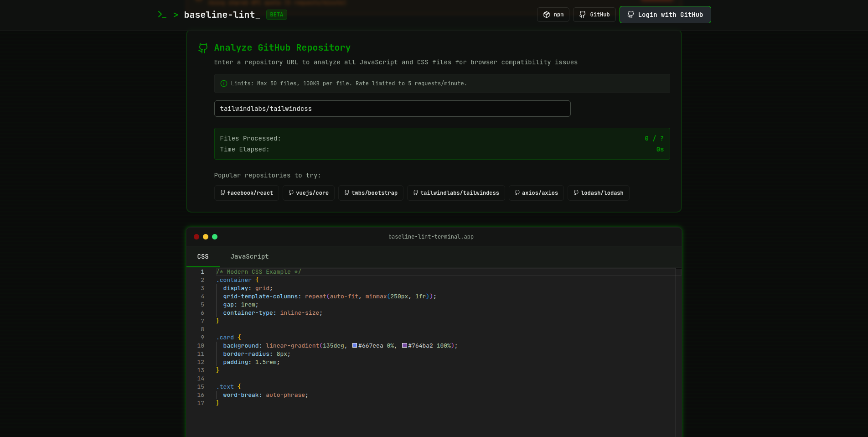Click the 'display: grid;' code line
The width and height of the screenshot is (868, 437).
tap(248, 288)
